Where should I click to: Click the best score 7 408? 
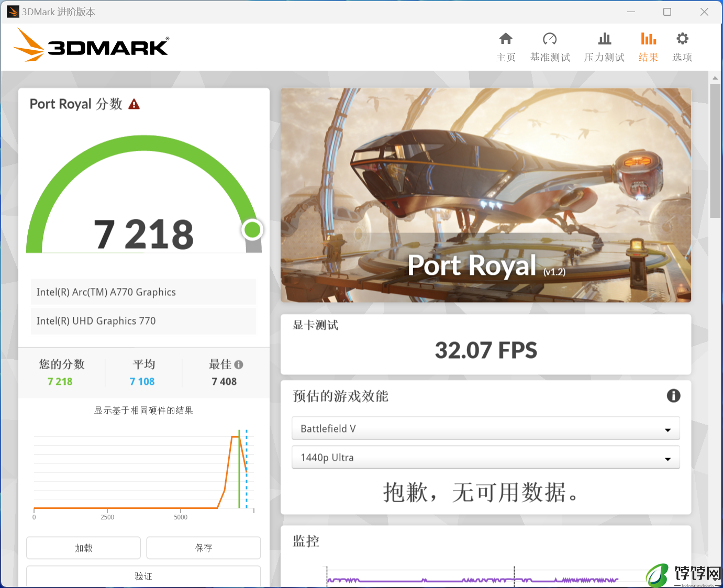(x=224, y=382)
